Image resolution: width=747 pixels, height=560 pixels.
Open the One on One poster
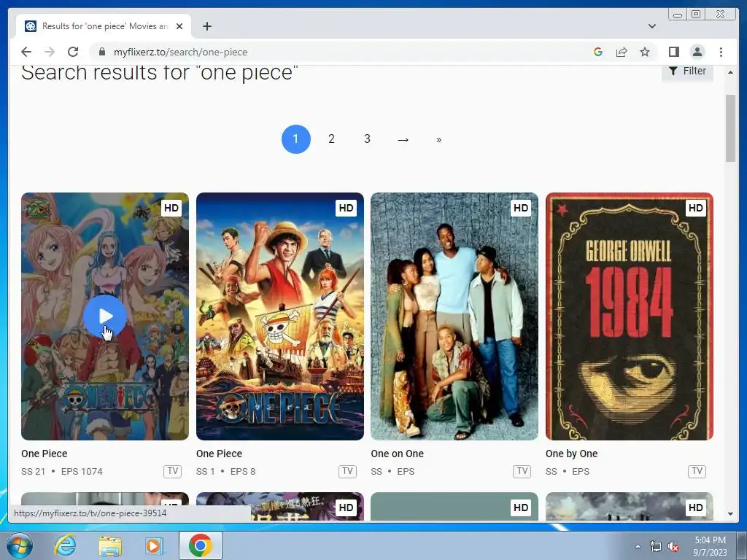tap(454, 316)
